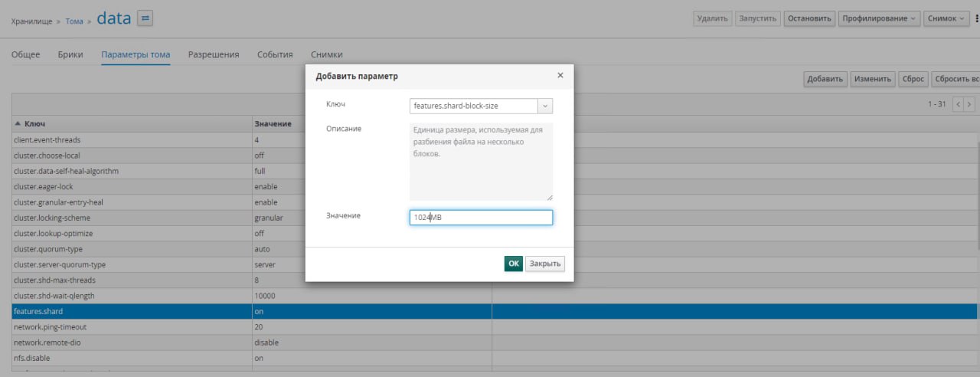Open the Разрешения tab
Viewport: 980px width, 377px height.
click(214, 54)
